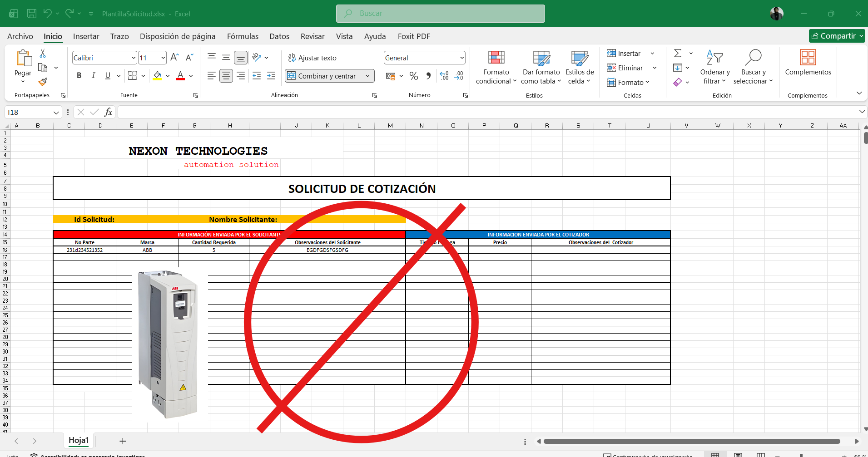Align cell text to the left
This screenshot has height=457, width=868.
212,76
